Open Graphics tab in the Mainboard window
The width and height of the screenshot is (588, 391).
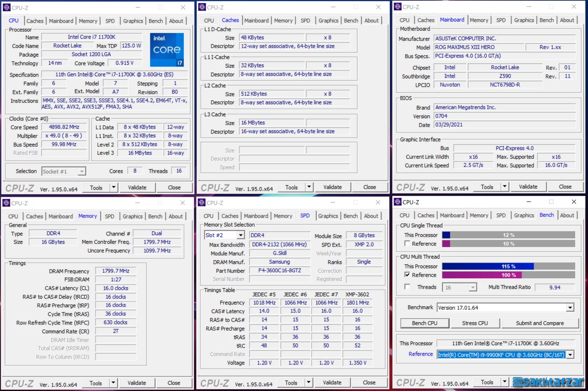[524, 20]
